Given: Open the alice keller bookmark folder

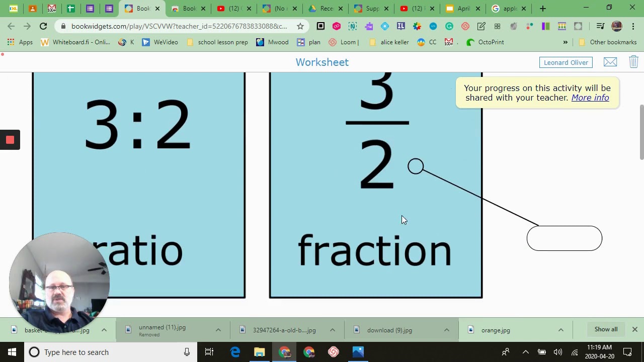Looking at the screenshot, I should pos(389,42).
